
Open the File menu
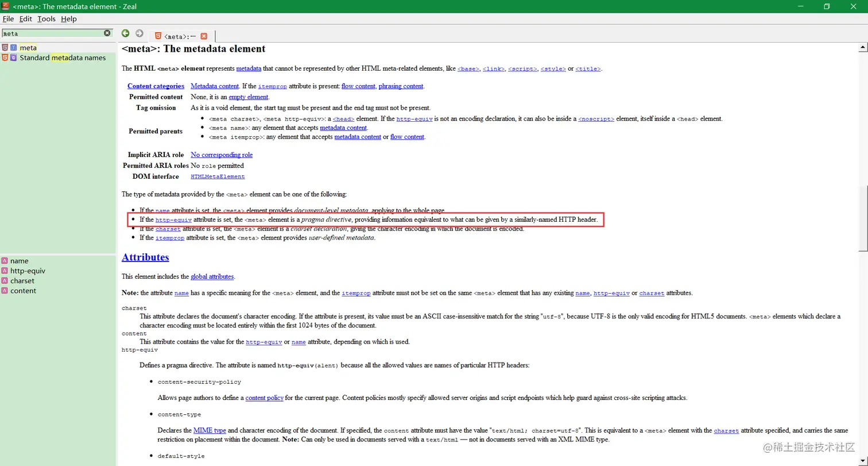click(8, 19)
